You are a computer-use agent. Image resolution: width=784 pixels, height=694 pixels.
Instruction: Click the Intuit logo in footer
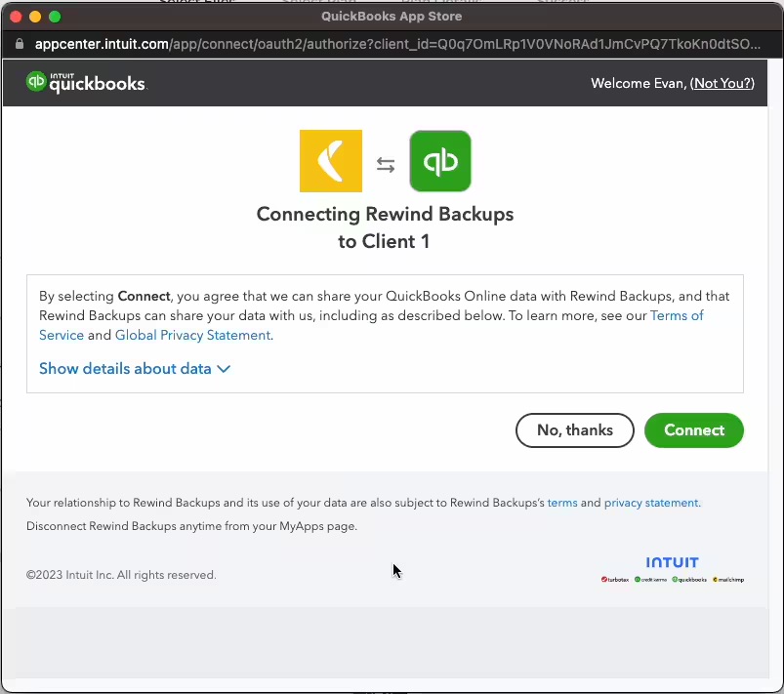672,562
